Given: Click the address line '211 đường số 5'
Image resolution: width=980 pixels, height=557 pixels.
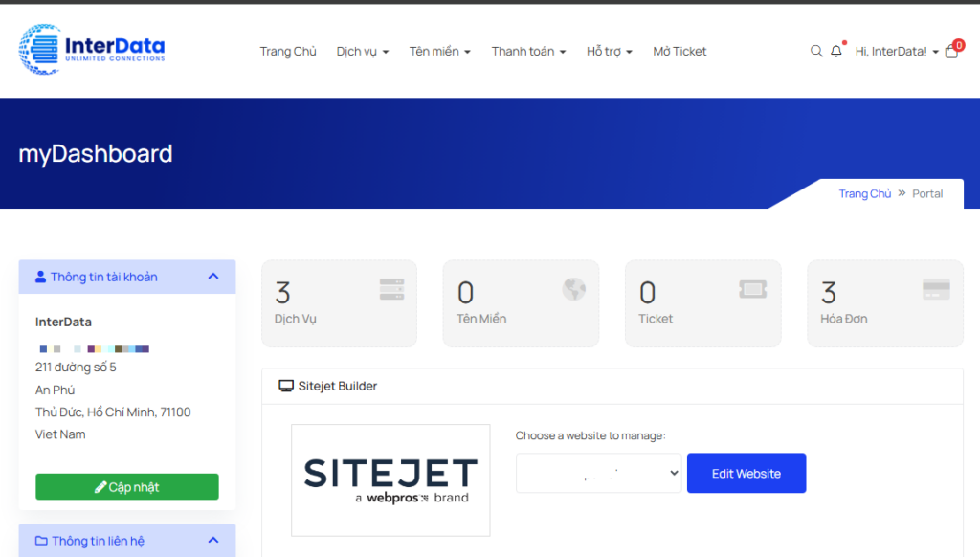Looking at the screenshot, I should click(76, 367).
